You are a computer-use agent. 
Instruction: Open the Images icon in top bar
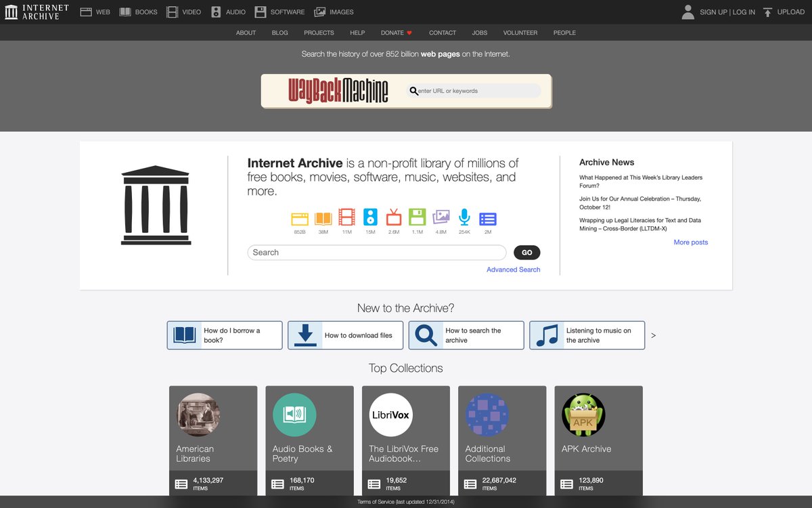tap(320, 12)
